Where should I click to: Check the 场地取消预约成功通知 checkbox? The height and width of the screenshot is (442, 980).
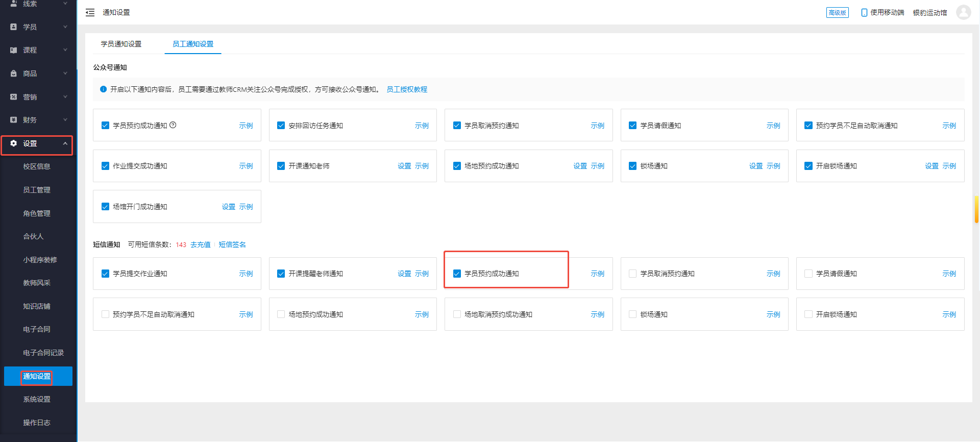click(x=457, y=314)
